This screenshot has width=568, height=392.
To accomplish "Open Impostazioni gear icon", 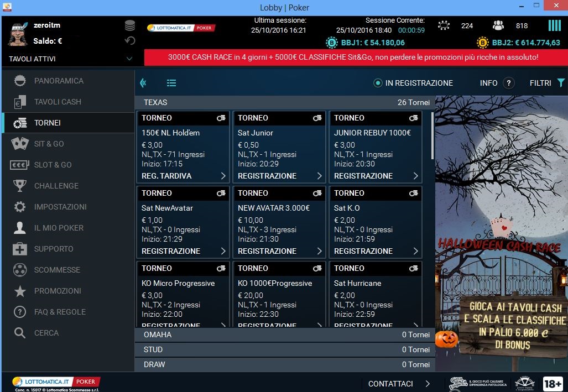I will [20, 207].
